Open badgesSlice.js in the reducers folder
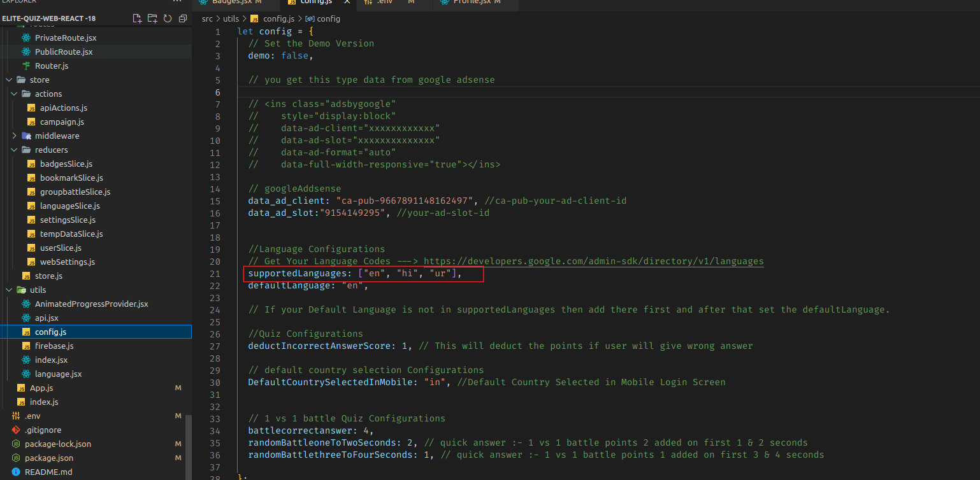This screenshot has height=480, width=980. click(x=66, y=164)
